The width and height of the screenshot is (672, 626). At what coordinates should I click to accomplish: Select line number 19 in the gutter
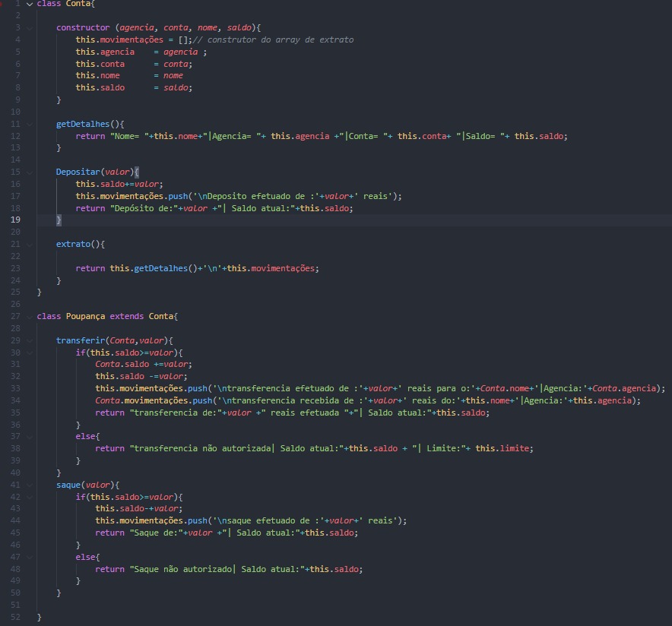tap(16, 220)
